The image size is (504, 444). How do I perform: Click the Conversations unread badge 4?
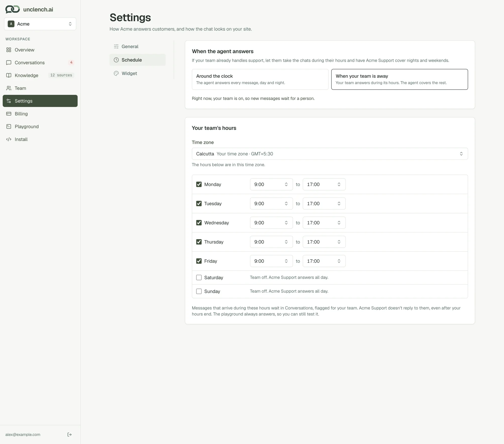[71, 62]
